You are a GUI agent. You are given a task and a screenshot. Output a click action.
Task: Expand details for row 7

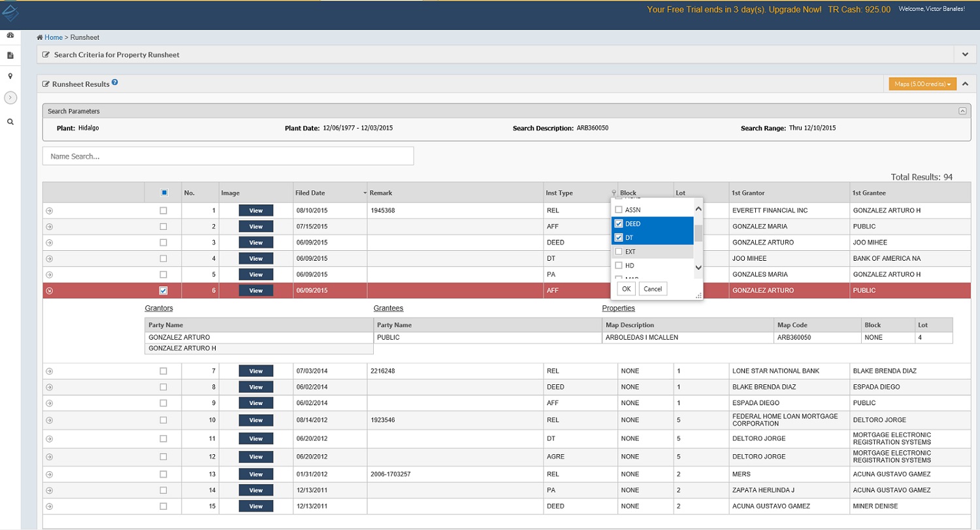tap(49, 371)
